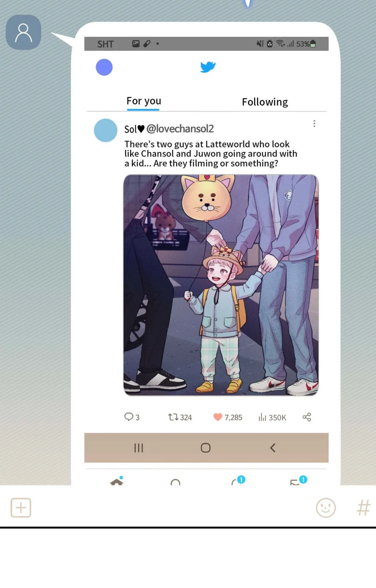
Task: Open the emoji smiley picker
Action: point(326,508)
